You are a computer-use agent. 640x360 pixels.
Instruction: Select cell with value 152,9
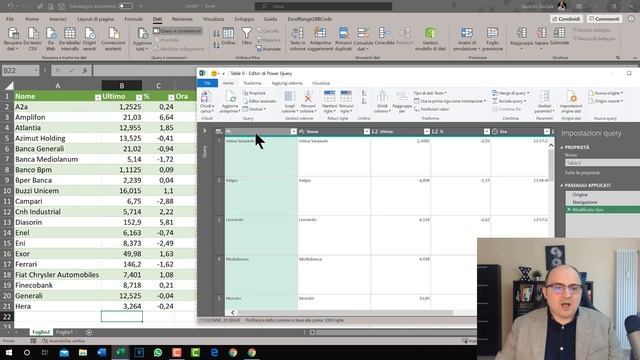(122, 222)
